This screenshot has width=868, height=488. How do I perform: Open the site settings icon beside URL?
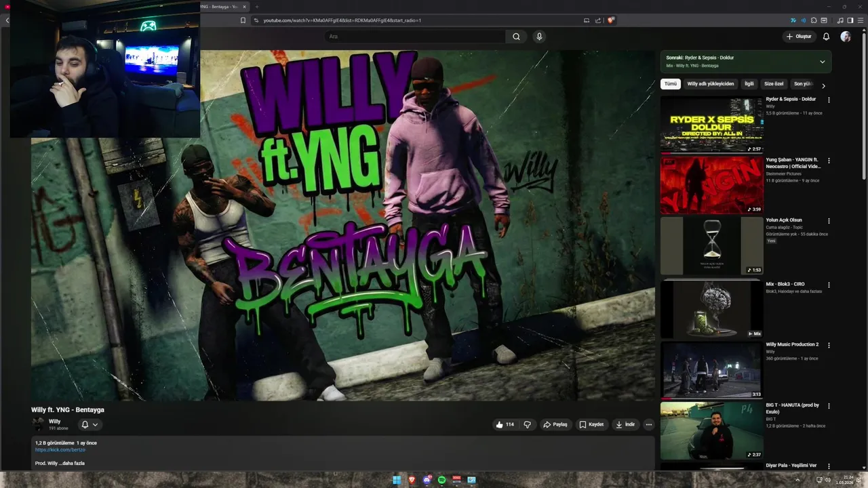[256, 20]
